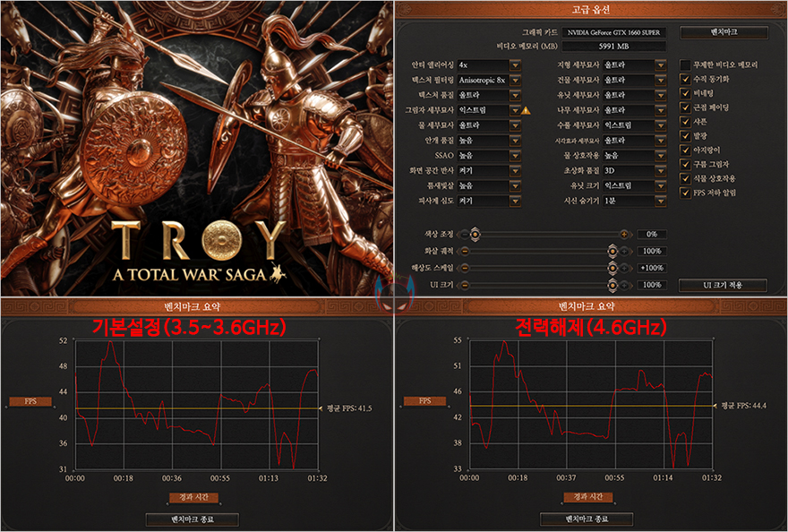Toggle the FPS 저하 알림 checkbox

pos(685,192)
